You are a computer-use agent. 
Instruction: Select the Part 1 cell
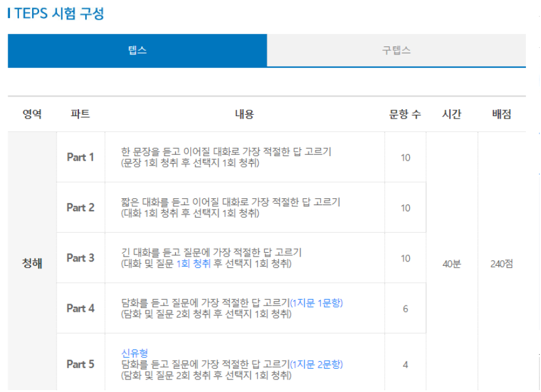coord(80,157)
